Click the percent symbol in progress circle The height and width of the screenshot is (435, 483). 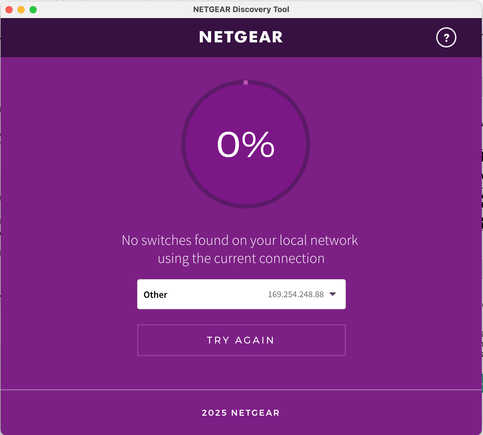point(258,144)
